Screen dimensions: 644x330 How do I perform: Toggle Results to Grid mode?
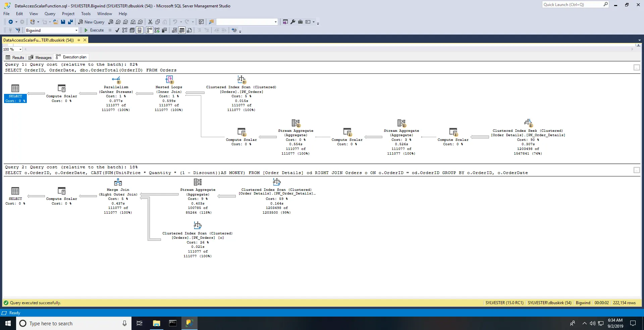[x=182, y=30]
